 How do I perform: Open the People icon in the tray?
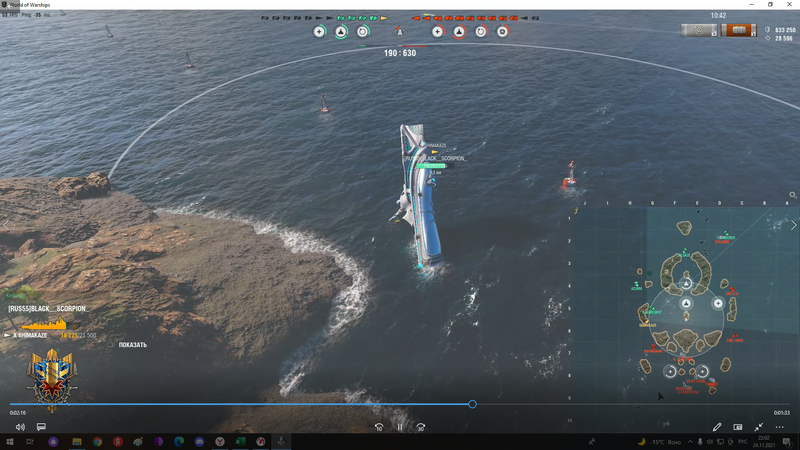click(x=592, y=441)
